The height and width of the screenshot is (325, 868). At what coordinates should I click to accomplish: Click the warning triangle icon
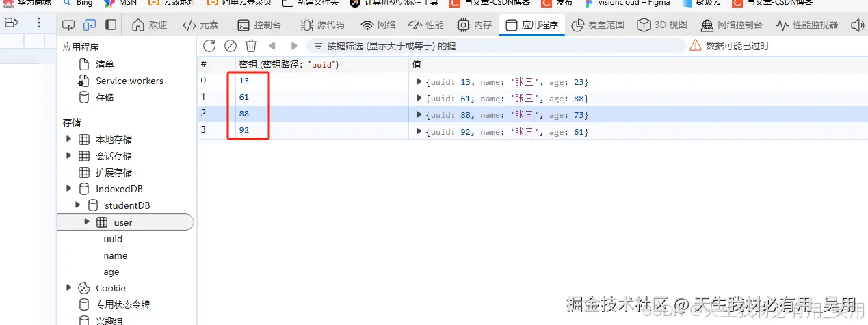click(x=696, y=46)
